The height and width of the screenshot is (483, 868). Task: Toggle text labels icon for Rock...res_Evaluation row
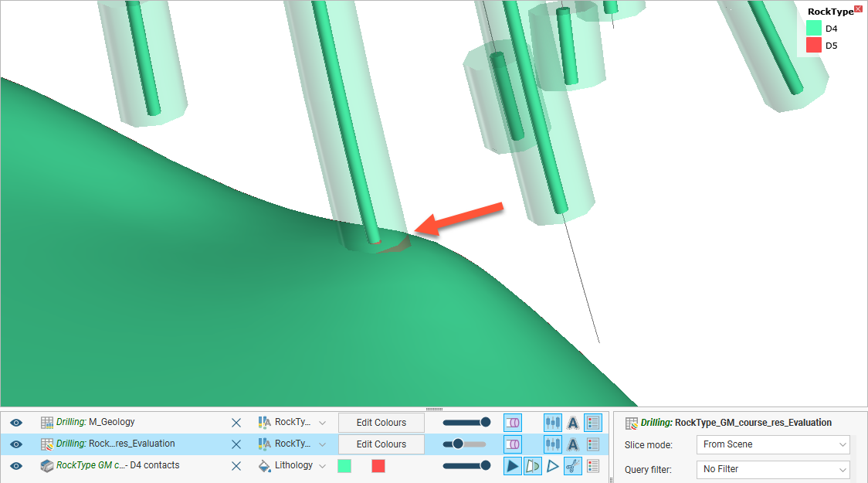[573, 444]
